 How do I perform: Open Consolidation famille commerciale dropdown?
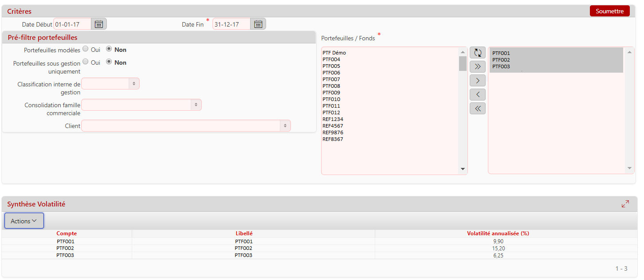click(141, 105)
